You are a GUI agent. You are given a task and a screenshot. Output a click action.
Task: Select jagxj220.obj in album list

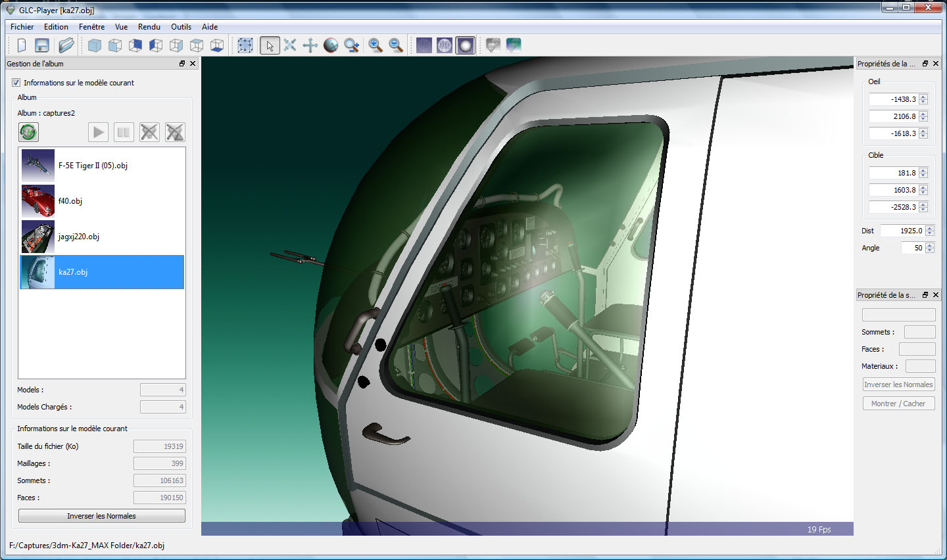(102, 237)
